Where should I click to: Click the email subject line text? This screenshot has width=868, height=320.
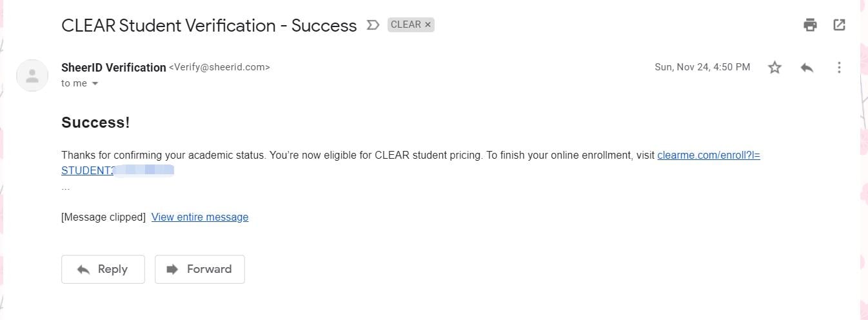[209, 25]
